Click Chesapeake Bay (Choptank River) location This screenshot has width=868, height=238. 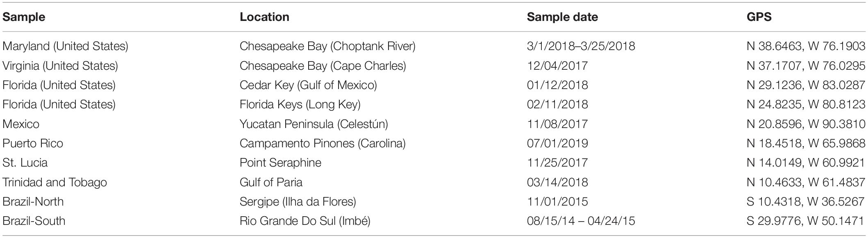coord(327,46)
